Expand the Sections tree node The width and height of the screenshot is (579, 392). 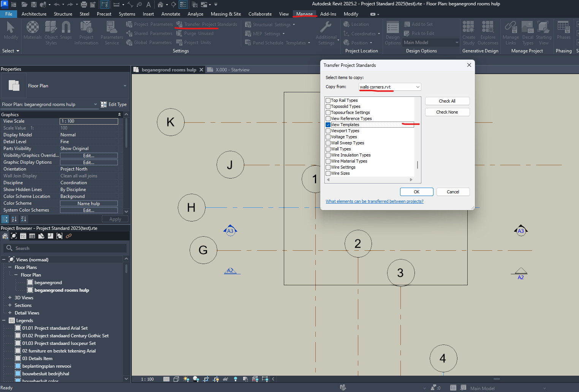click(10, 305)
